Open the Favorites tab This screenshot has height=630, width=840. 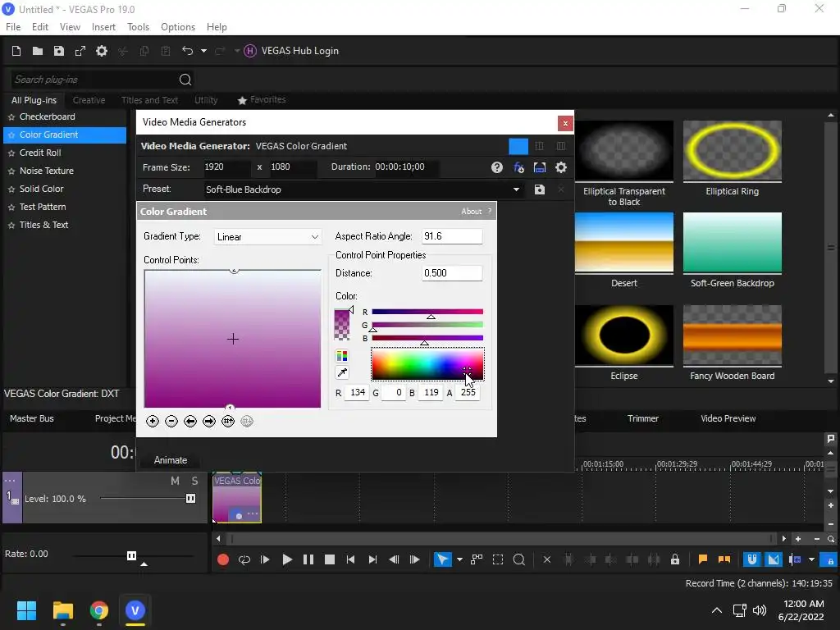point(262,100)
